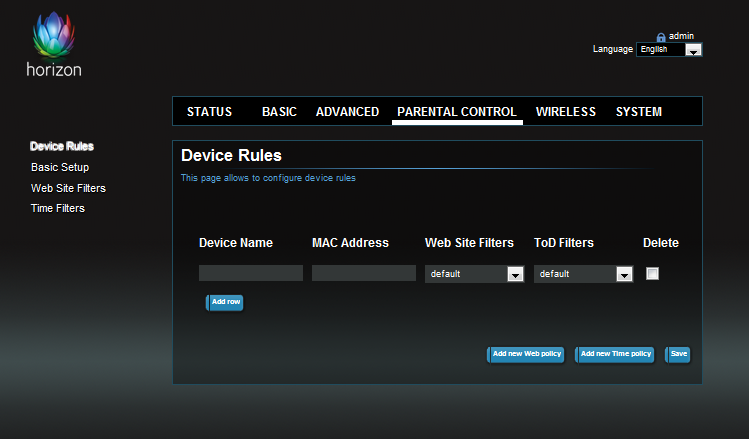Click the 'ToD Filters' column header

564,243
